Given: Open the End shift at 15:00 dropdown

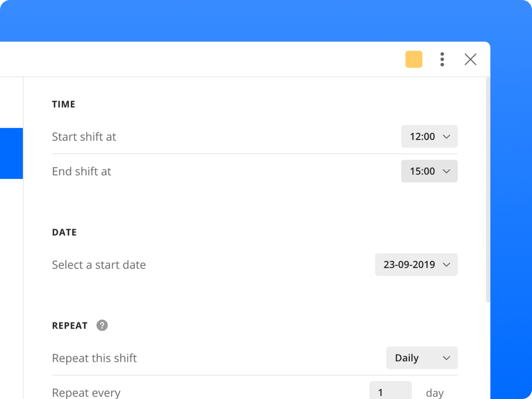Looking at the screenshot, I should click(x=429, y=171).
